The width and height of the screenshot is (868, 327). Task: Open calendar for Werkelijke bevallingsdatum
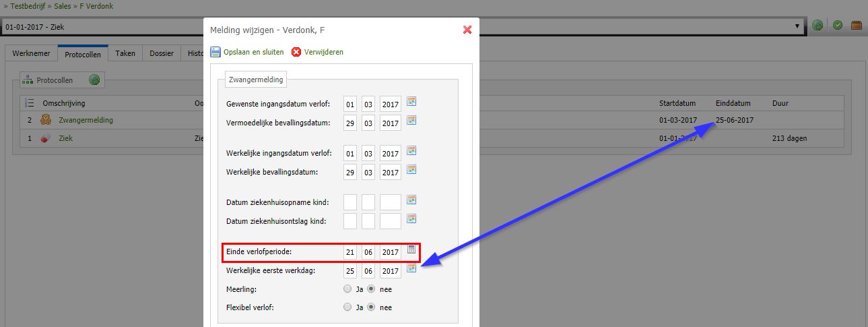pyautogui.click(x=411, y=169)
